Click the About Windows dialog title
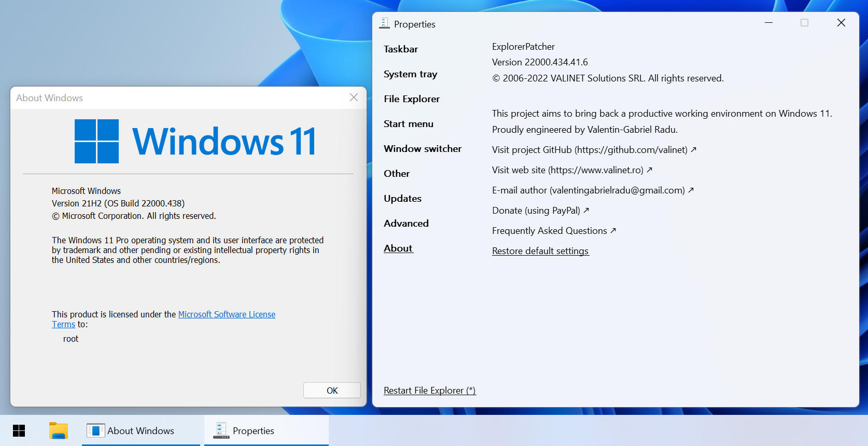868x446 pixels. pyautogui.click(x=49, y=98)
